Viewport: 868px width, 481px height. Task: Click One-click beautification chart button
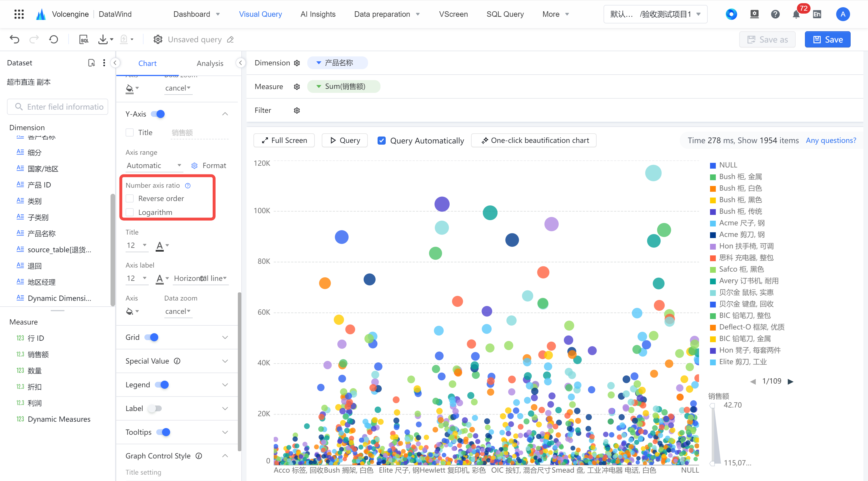pos(534,141)
